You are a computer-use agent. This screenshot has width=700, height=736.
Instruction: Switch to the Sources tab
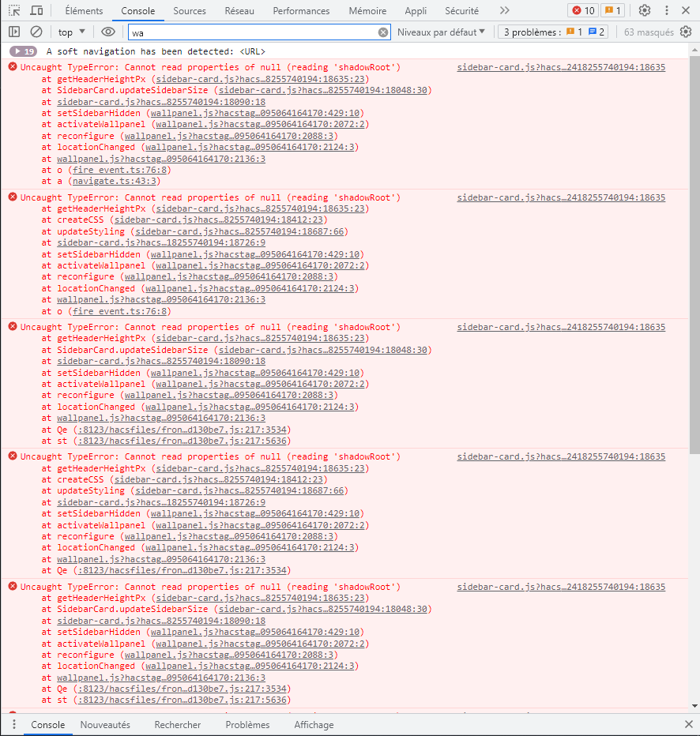pos(190,11)
